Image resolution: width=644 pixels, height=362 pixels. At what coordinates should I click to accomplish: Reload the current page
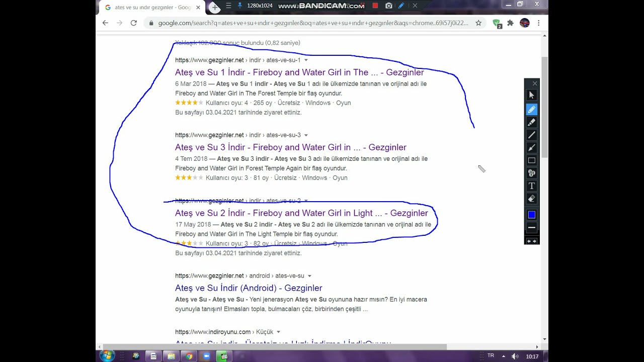pyautogui.click(x=133, y=23)
